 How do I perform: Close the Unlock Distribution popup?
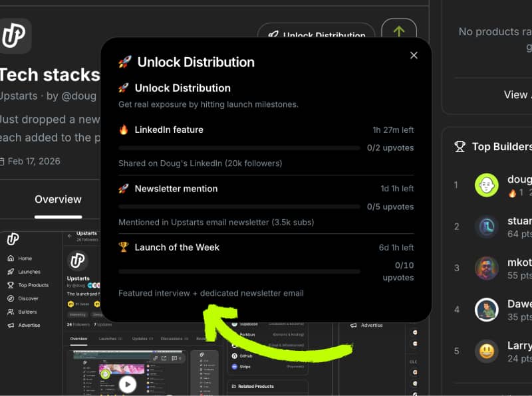click(x=414, y=55)
